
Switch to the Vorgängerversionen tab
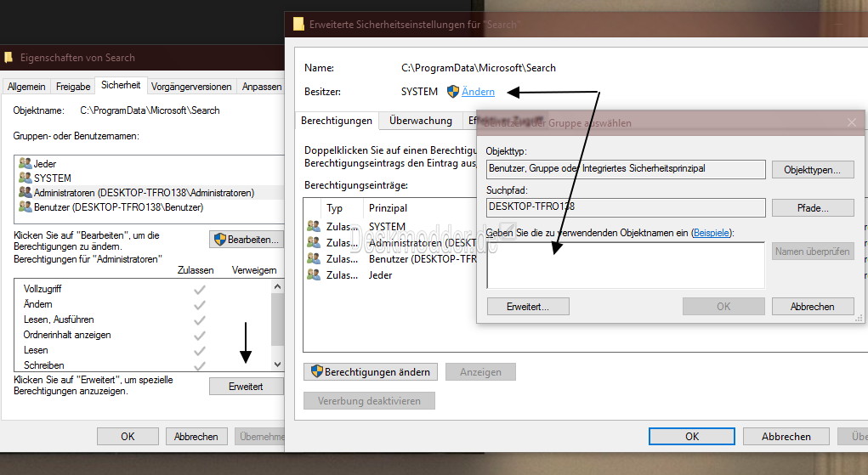tap(192, 87)
